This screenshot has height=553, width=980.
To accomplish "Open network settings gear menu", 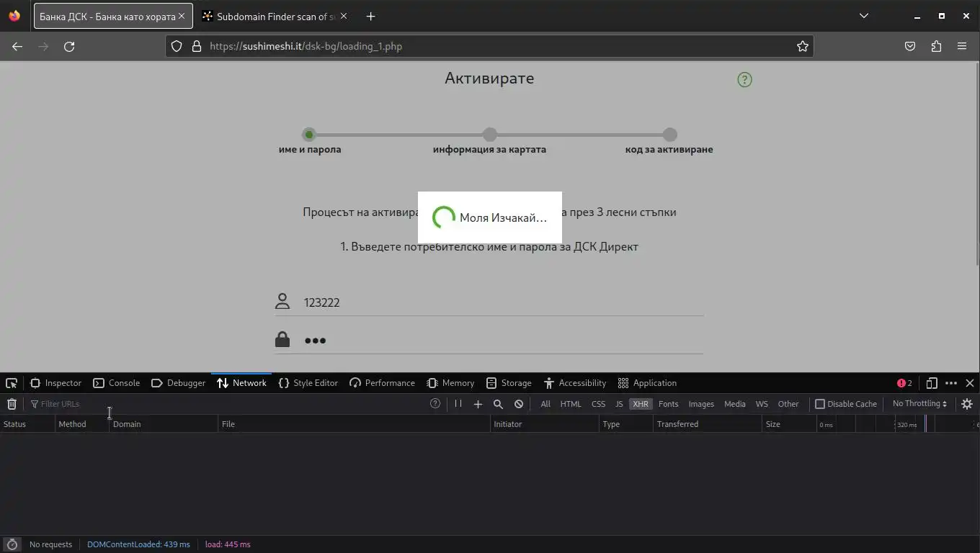I will (967, 404).
